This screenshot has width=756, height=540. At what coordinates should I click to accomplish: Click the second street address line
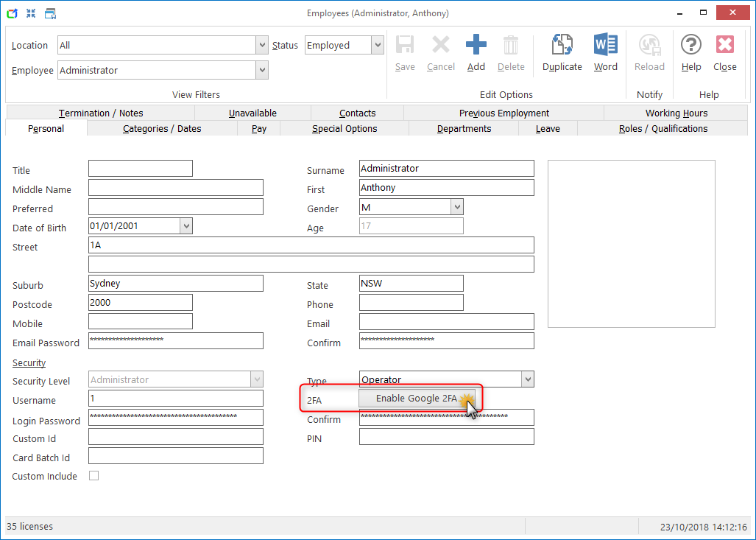point(311,264)
